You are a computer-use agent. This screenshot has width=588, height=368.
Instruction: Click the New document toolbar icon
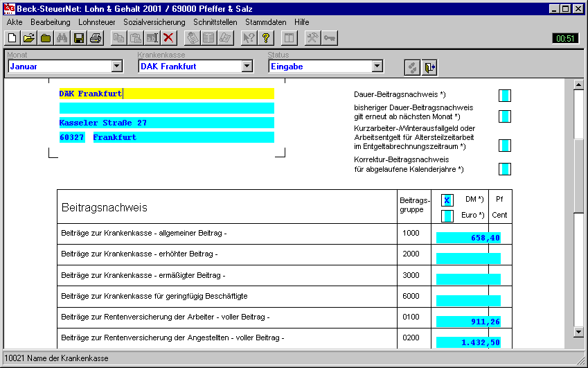point(12,38)
